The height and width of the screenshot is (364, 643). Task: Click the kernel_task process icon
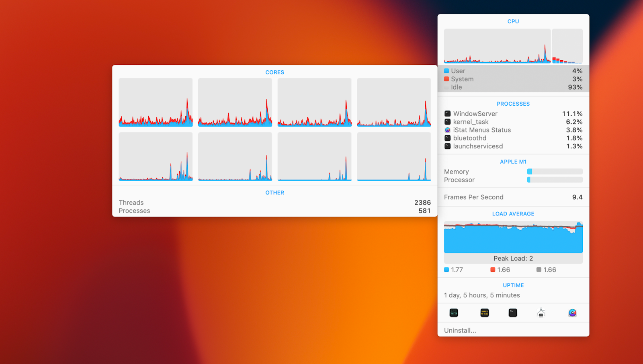(447, 122)
